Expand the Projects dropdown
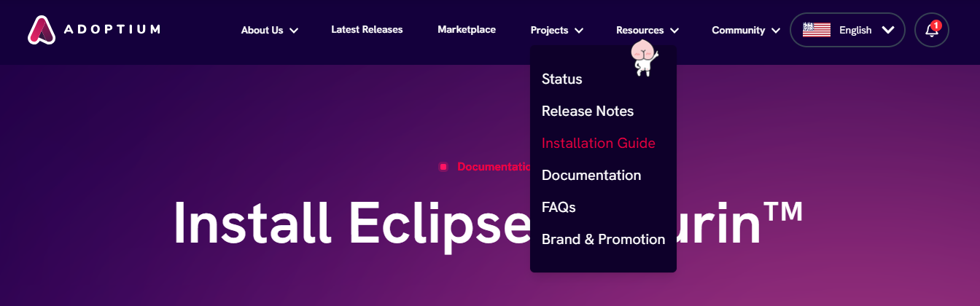Image resolution: width=980 pixels, height=306 pixels. (x=557, y=30)
